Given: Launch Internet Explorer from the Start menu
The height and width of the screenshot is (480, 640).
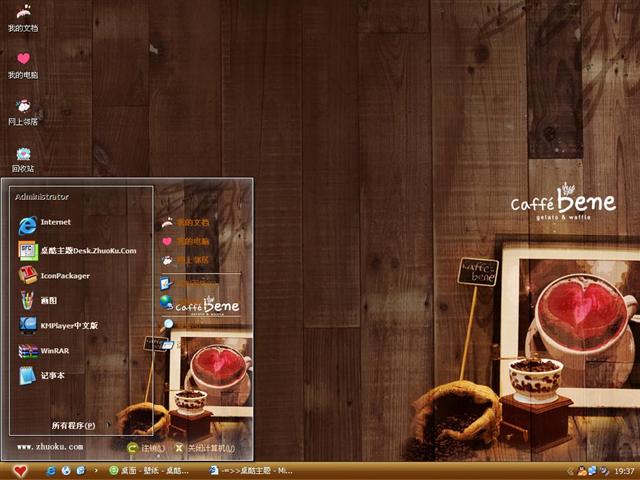Looking at the screenshot, I should point(45,224).
